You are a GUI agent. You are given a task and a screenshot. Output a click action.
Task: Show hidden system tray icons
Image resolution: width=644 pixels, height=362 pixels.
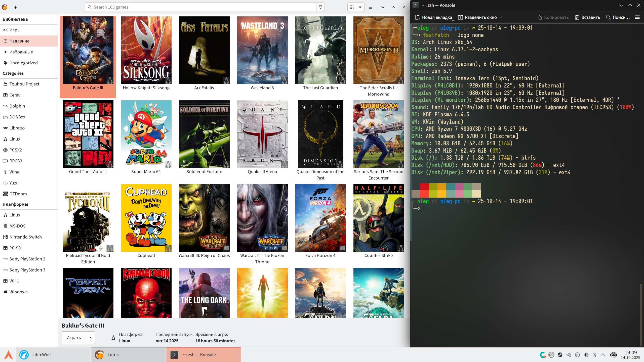tap(603, 355)
